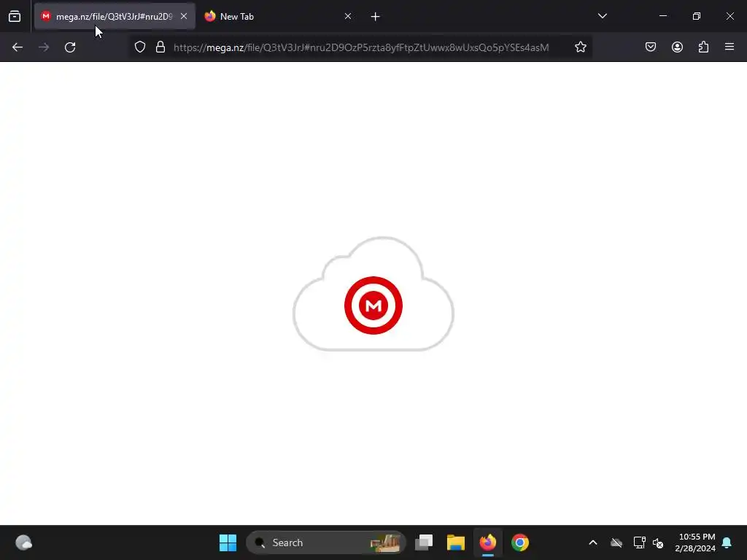Go forward one page
The width and height of the screenshot is (747, 560).
pos(44,47)
